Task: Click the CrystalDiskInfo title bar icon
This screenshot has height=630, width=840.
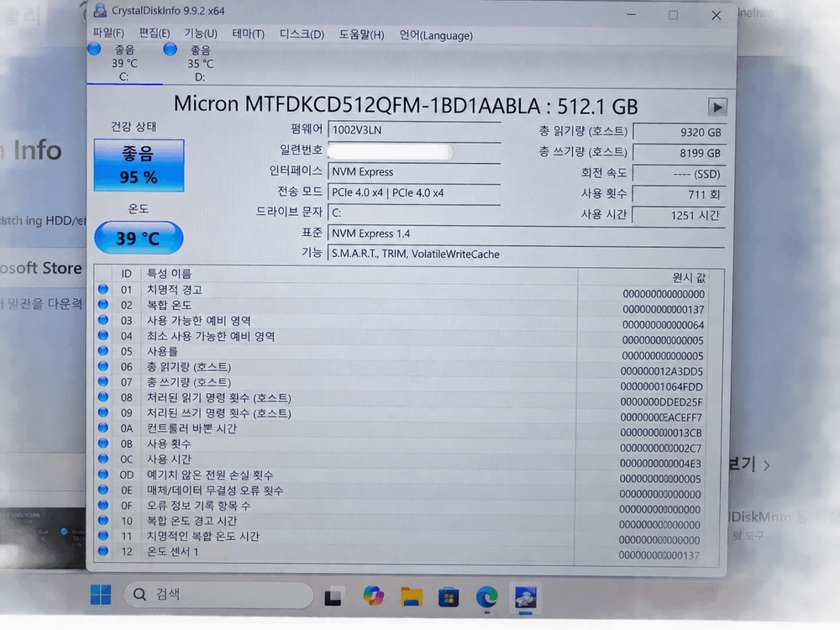Action: click(100, 10)
